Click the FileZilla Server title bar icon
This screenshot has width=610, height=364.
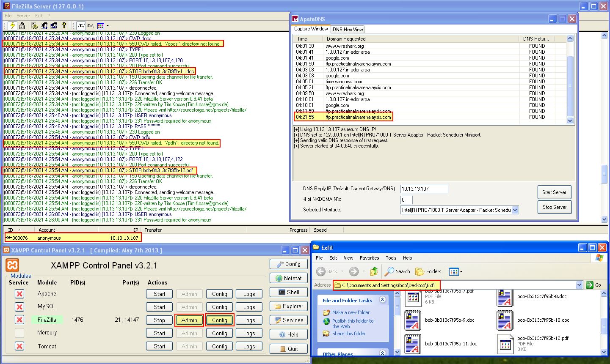(6, 6)
